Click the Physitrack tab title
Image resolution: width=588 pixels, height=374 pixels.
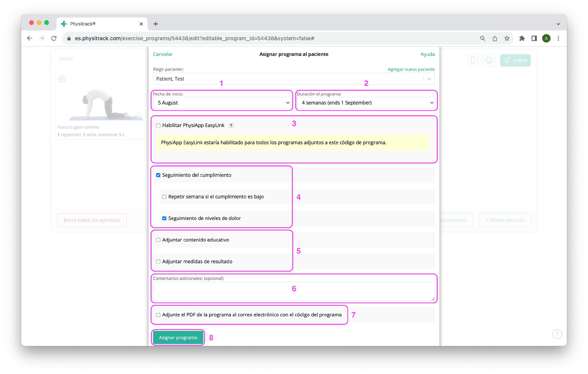click(x=83, y=24)
